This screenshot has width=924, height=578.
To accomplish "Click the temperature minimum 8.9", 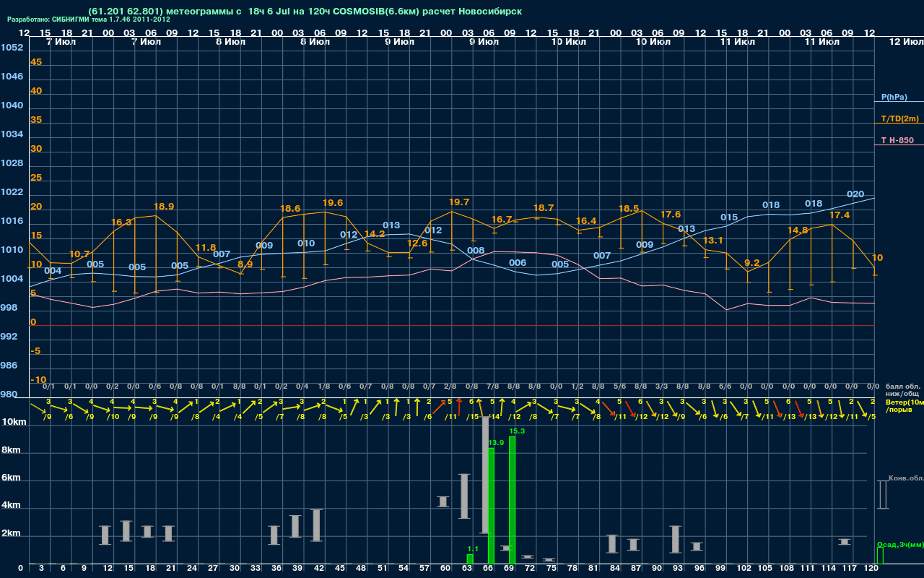I will [x=245, y=264].
